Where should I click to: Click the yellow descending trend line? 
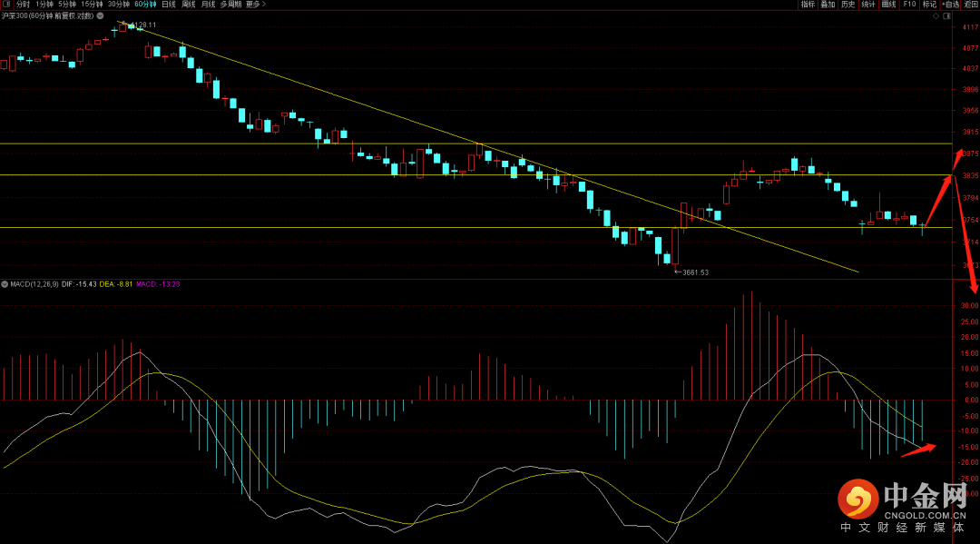click(x=454, y=134)
